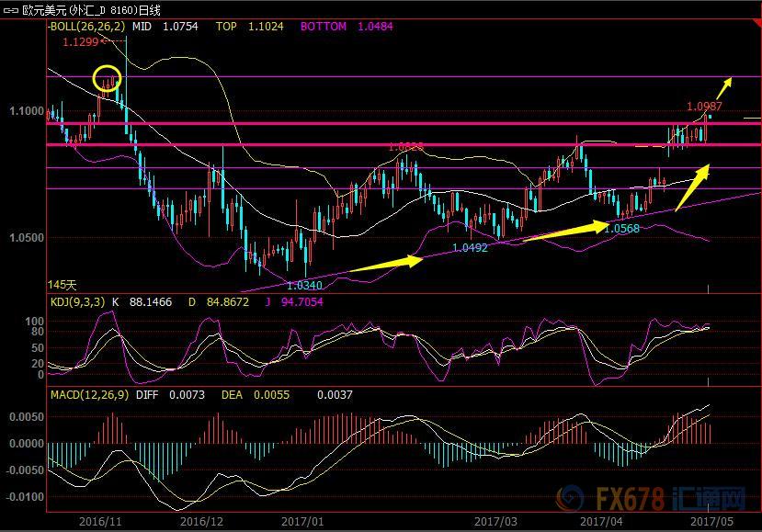Click the 1.0492 low price label

(470, 247)
